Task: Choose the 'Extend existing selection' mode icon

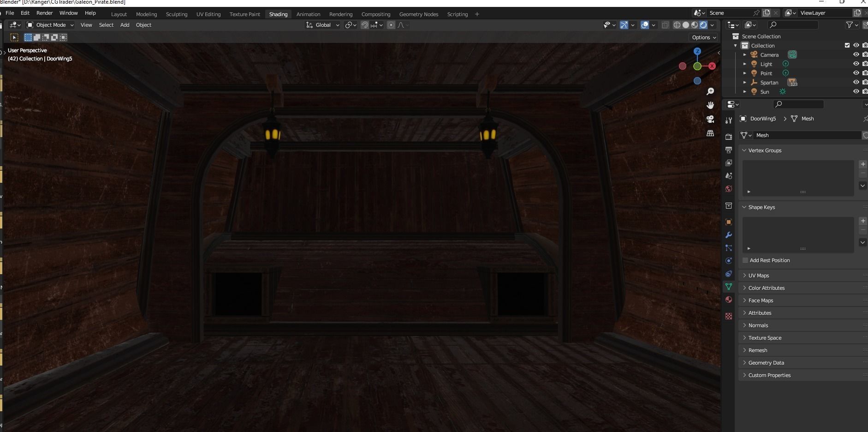Action: pos(37,37)
